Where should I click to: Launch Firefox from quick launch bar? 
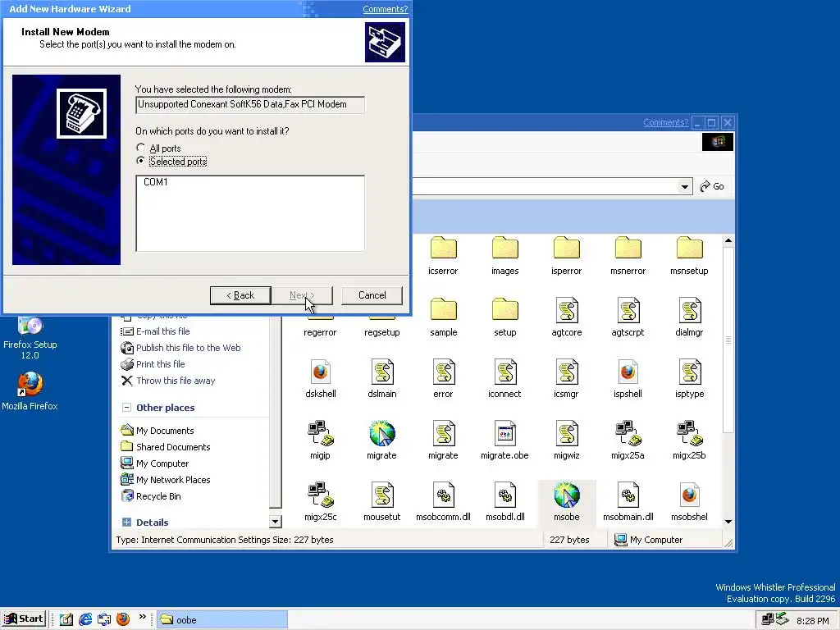(x=123, y=619)
